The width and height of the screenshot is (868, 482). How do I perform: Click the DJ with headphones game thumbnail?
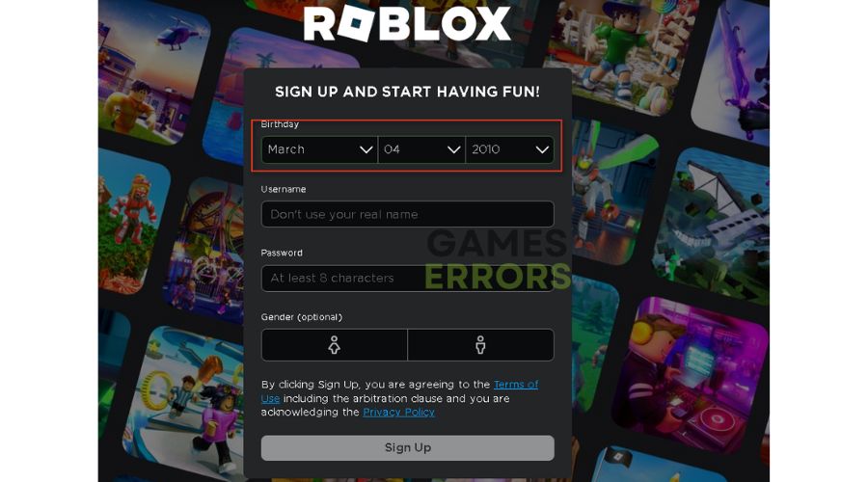(x=690, y=376)
